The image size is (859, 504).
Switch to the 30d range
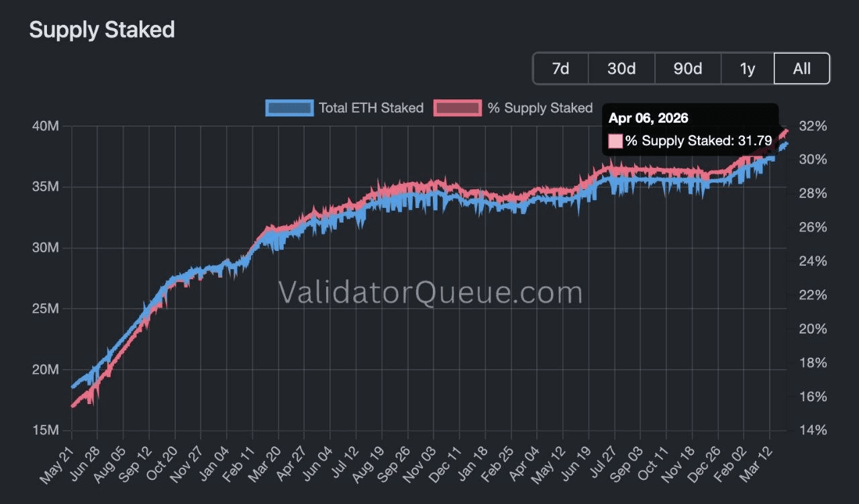pyautogui.click(x=621, y=68)
